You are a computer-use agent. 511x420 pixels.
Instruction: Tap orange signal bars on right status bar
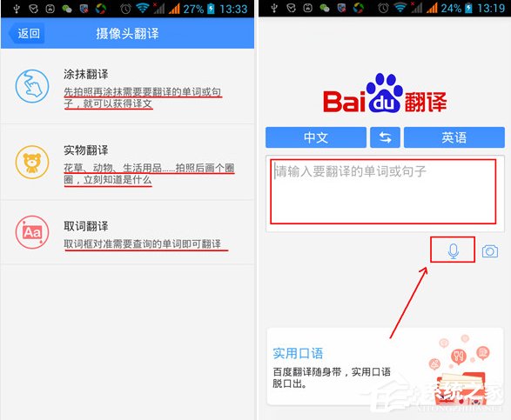coord(432,9)
